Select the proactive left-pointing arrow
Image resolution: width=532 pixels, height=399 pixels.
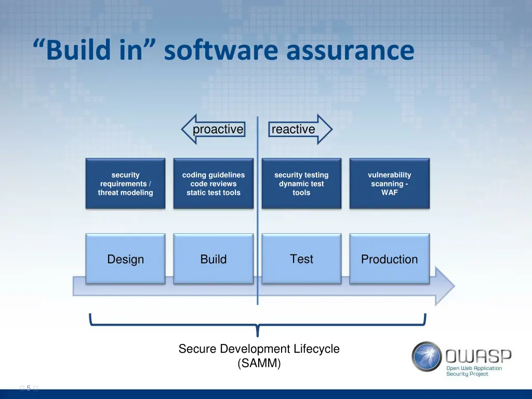point(214,129)
